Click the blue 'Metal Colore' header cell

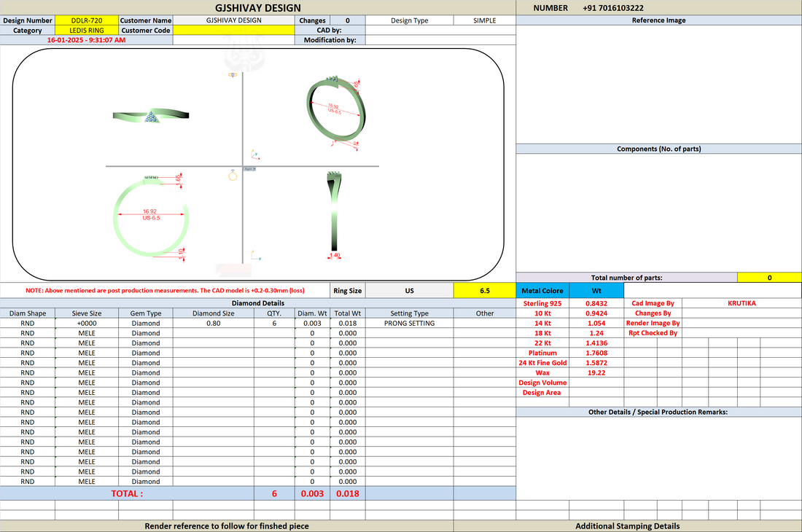pyautogui.click(x=542, y=290)
